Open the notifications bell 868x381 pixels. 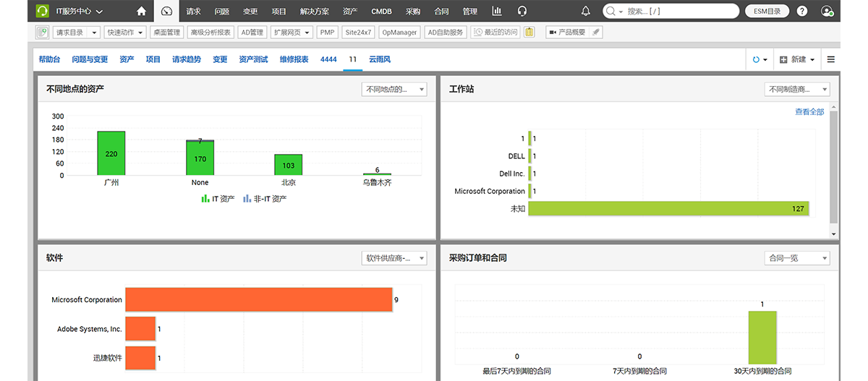(586, 11)
